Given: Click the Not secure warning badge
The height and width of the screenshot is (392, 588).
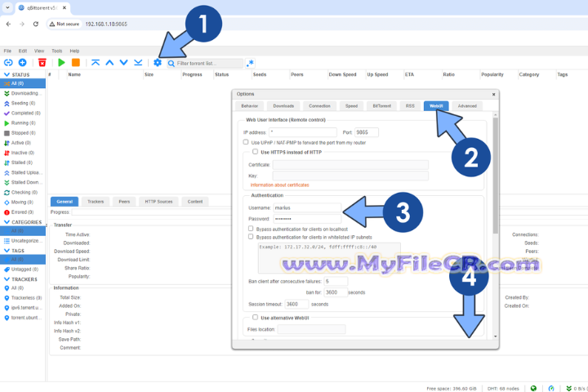Looking at the screenshot, I should [x=65, y=24].
